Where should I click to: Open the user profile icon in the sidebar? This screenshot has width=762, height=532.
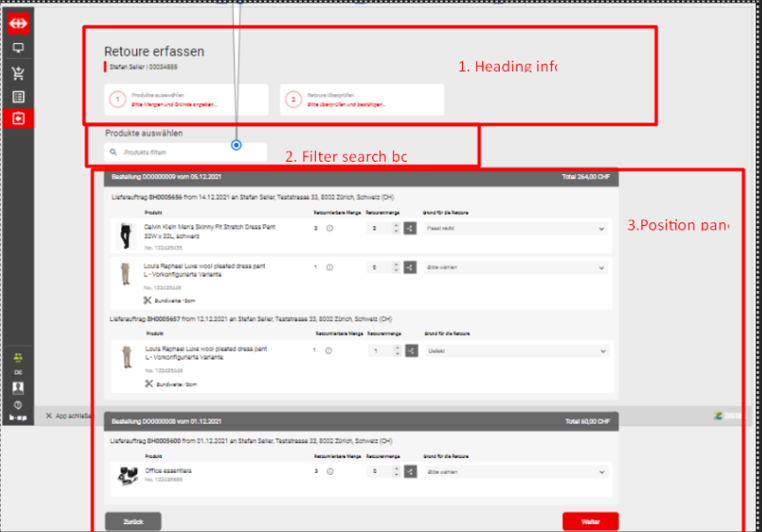[x=18, y=387]
